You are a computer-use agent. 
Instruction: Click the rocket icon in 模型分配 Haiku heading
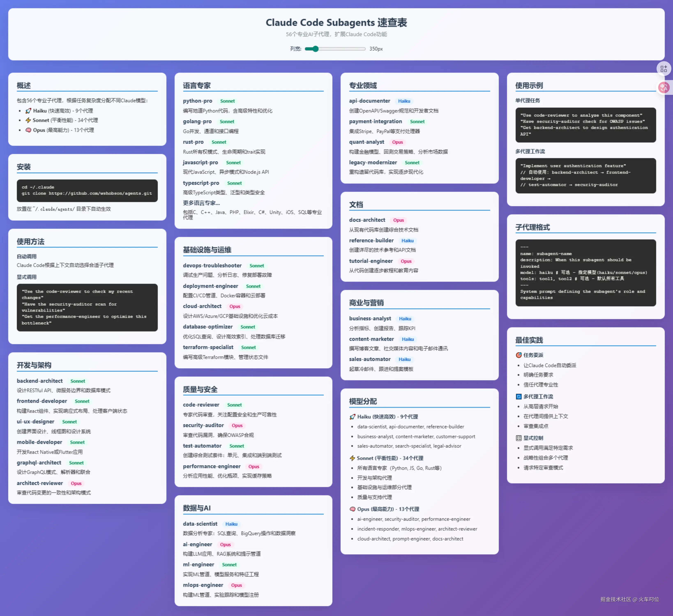tap(352, 417)
